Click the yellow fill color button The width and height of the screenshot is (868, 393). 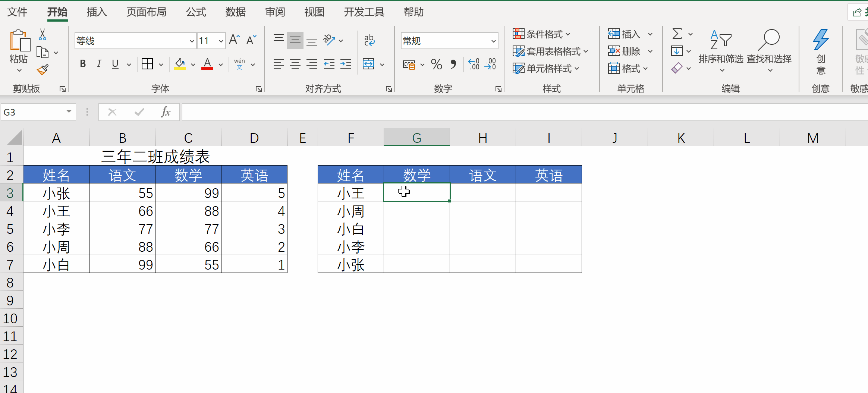(180, 64)
